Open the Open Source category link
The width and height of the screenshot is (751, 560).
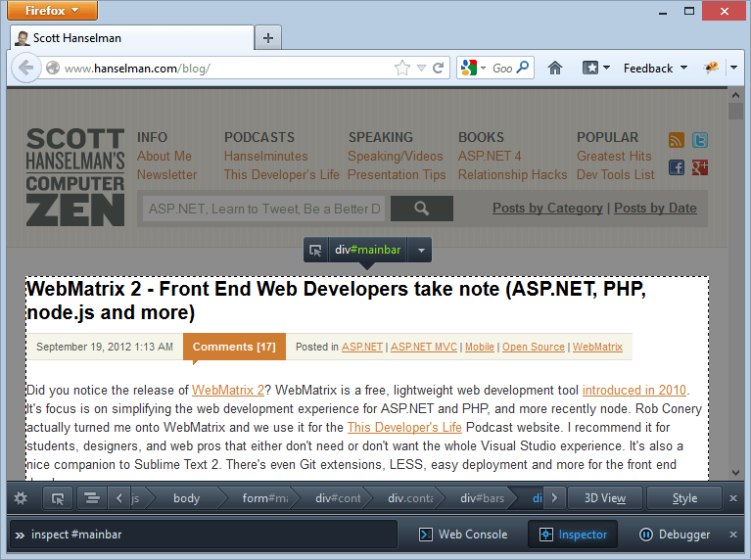click(x=534, y=347)
